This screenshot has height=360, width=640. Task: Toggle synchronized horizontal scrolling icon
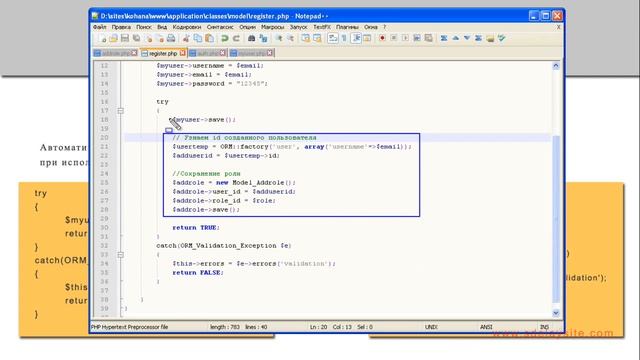(317, 38)
